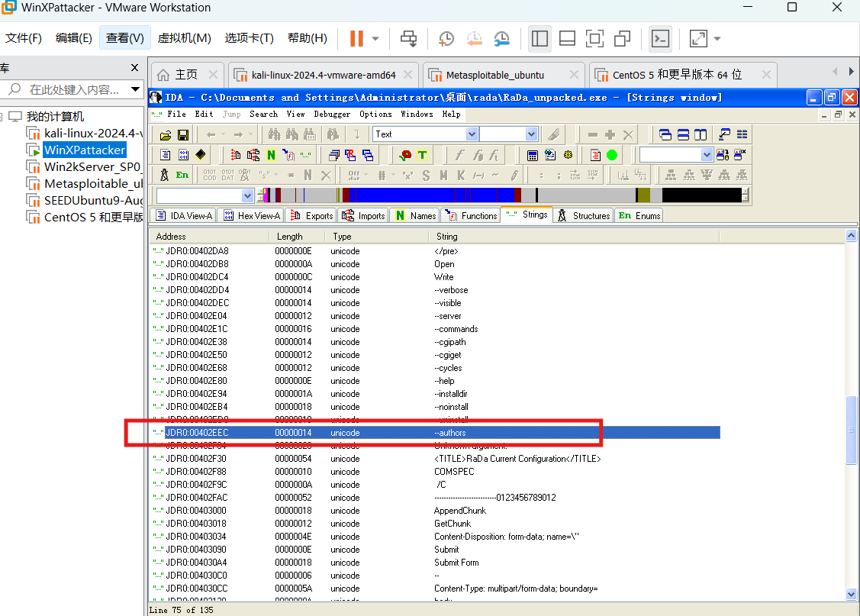Click the library search input field
This screenshot has width=860, height=616.
pyautogui.click(x=73, y=89)
